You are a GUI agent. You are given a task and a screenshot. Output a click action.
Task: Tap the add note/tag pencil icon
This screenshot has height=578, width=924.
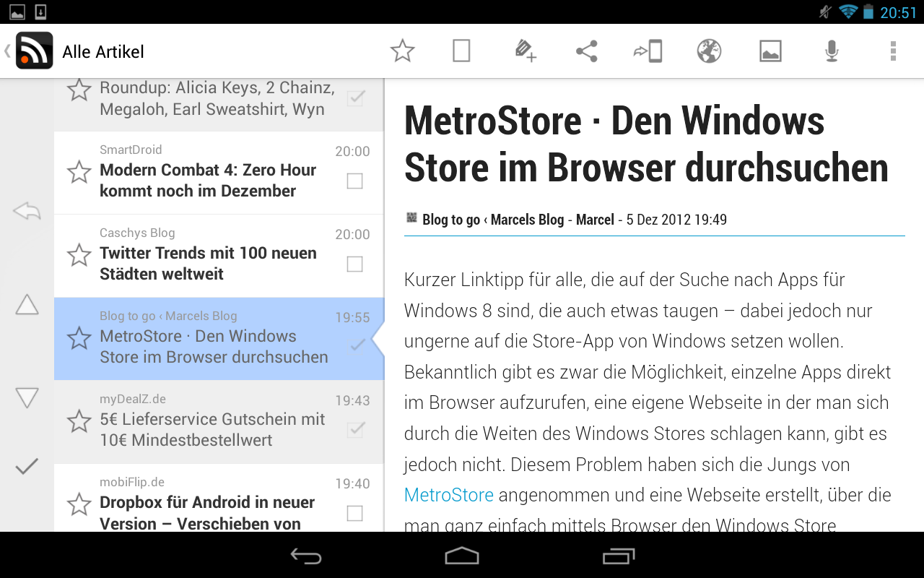coord(525,51)
